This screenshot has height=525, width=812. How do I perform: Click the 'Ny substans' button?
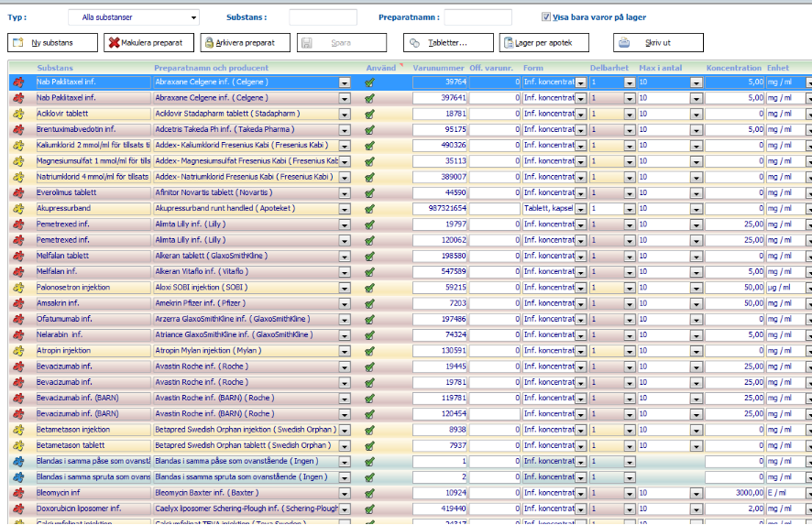tap(53, 42)
